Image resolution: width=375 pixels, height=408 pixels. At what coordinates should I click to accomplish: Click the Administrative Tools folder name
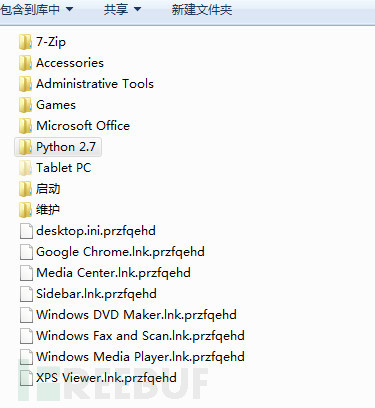tap(95, 84)
